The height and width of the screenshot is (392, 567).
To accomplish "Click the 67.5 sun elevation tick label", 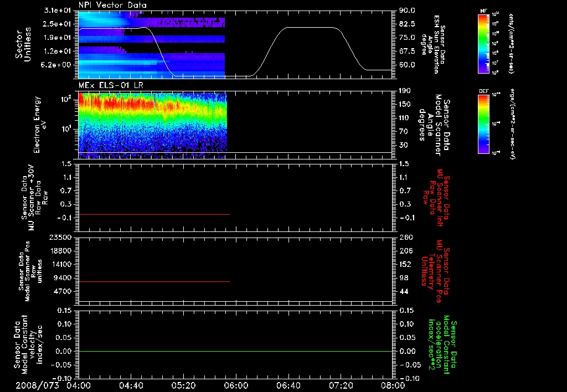I will click(407, 51).
